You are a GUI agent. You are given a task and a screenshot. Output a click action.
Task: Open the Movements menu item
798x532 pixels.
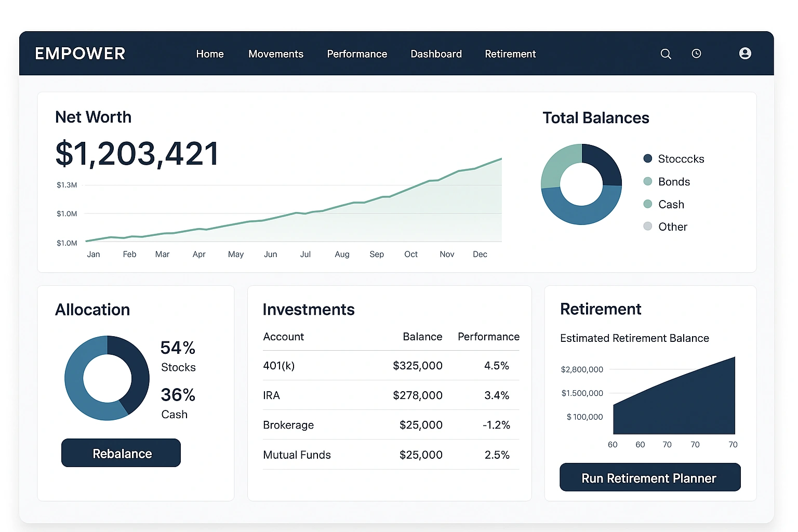coord(276,54)
